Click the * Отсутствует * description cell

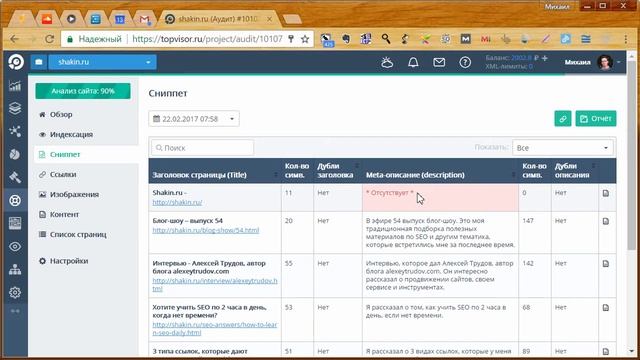point(440,198)
